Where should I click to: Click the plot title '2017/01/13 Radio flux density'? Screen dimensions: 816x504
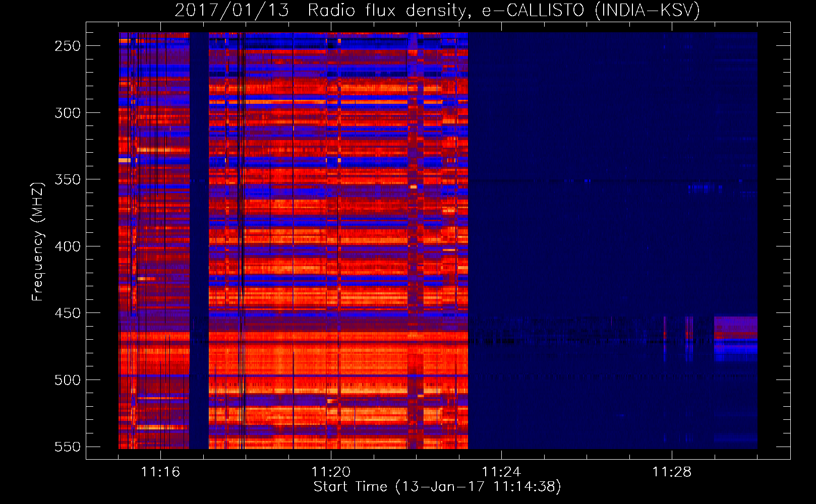323,10
